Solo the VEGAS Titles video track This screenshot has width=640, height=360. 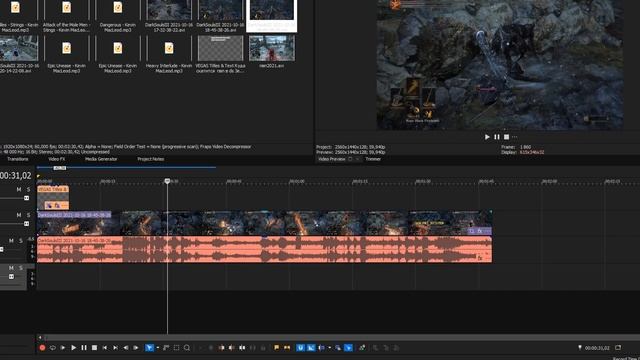[x=28, y=189]
